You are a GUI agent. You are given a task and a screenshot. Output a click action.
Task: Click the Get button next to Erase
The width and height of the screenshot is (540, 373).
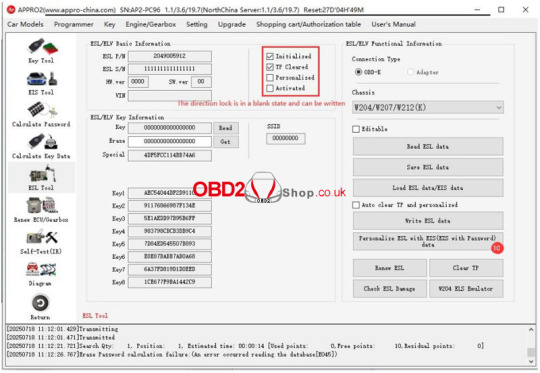pos(226,142)
